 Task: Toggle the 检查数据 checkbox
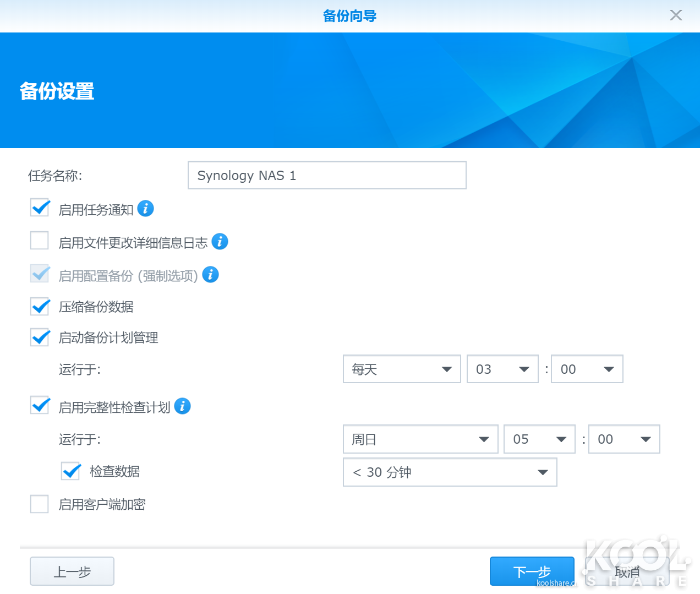coord(71,471)
